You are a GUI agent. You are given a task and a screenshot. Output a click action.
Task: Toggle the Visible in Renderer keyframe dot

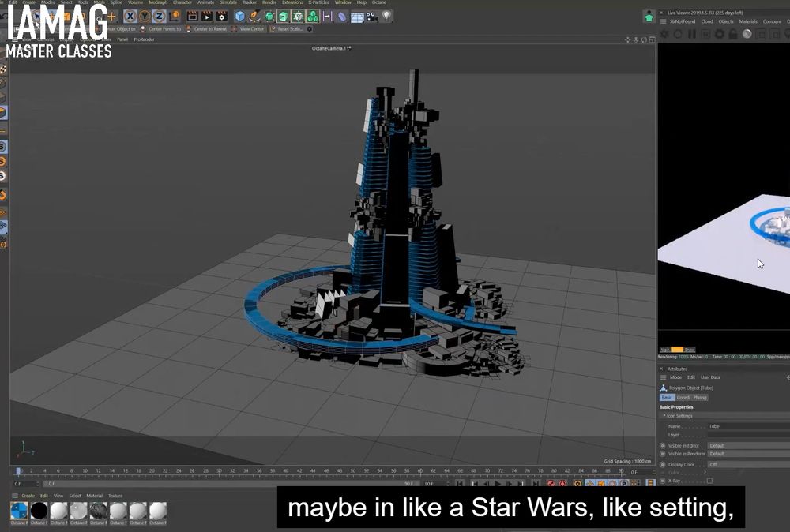[662, 454]
